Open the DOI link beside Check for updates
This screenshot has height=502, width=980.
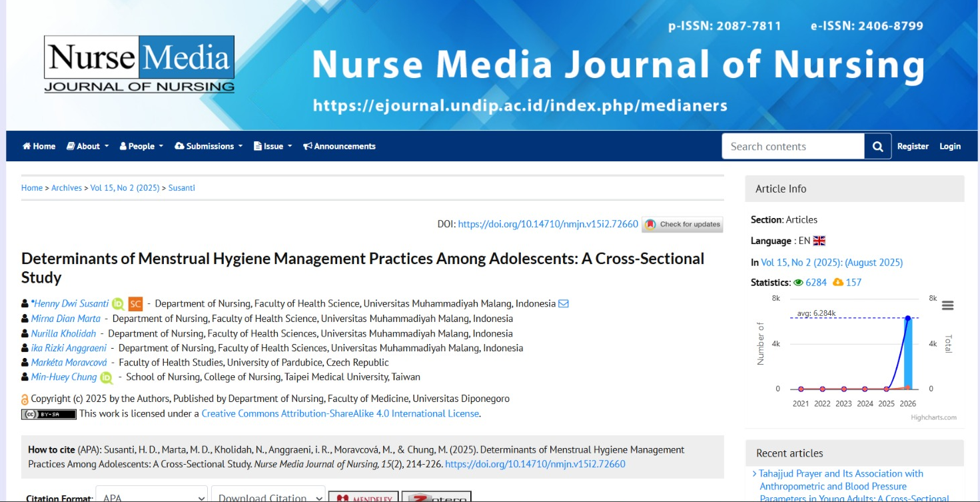(548, 224)
